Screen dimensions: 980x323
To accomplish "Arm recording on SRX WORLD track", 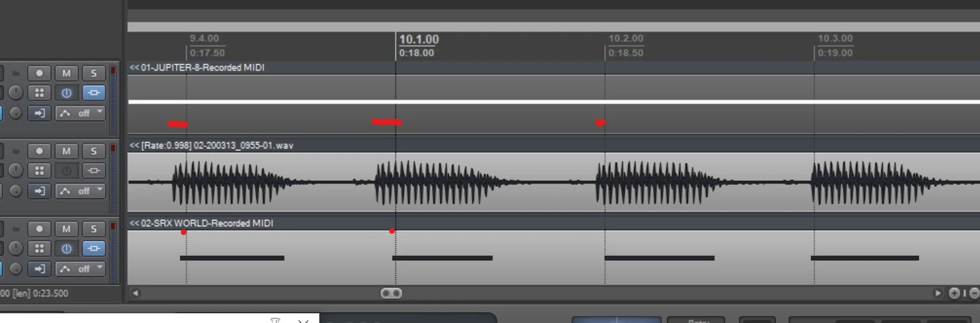I will click(x=39, y=229).
